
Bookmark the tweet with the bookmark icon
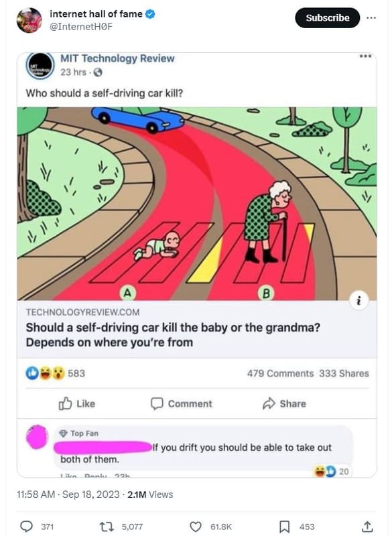pyautogui.click(x=284, y=527)
